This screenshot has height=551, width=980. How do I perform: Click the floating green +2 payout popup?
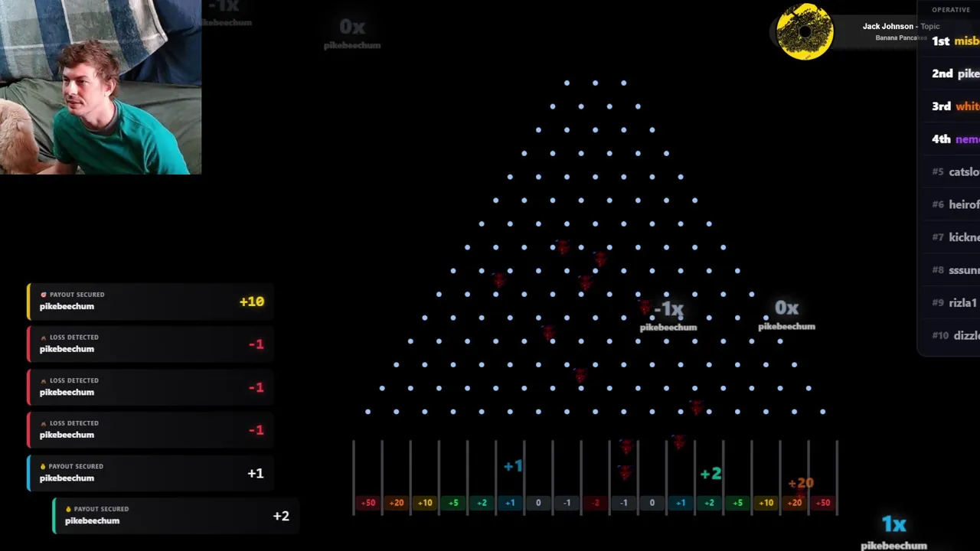(710, 474)
